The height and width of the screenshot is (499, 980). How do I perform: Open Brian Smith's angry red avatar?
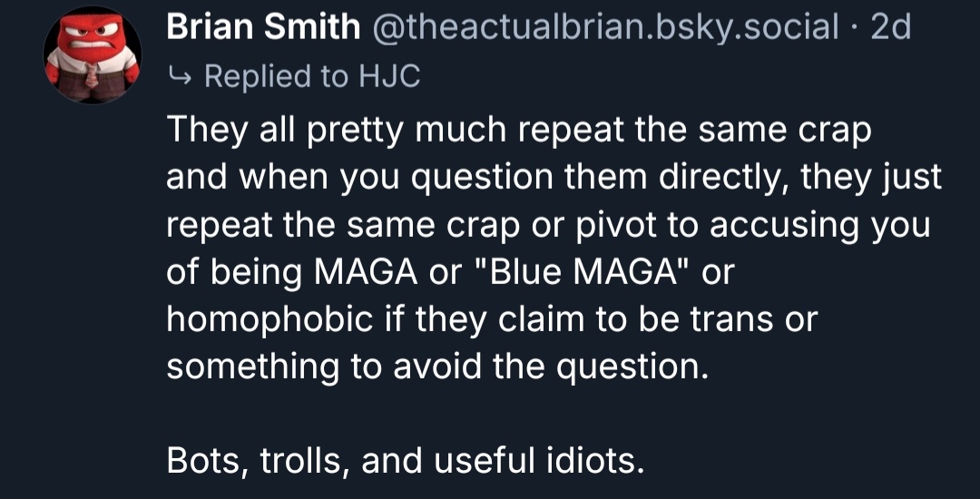[x=93, y=54]
